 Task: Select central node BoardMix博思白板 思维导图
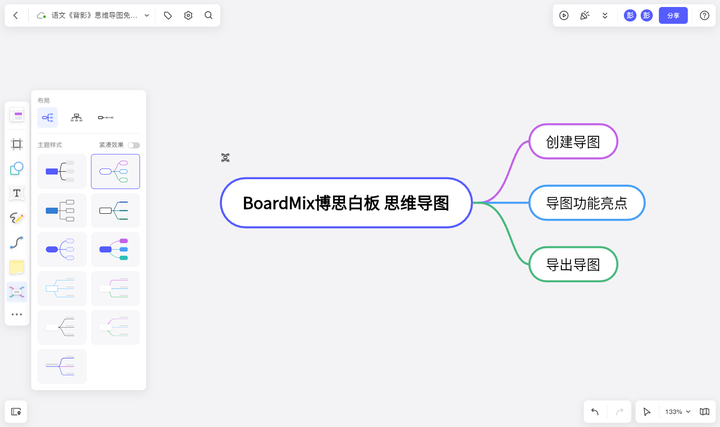(346, 203)
